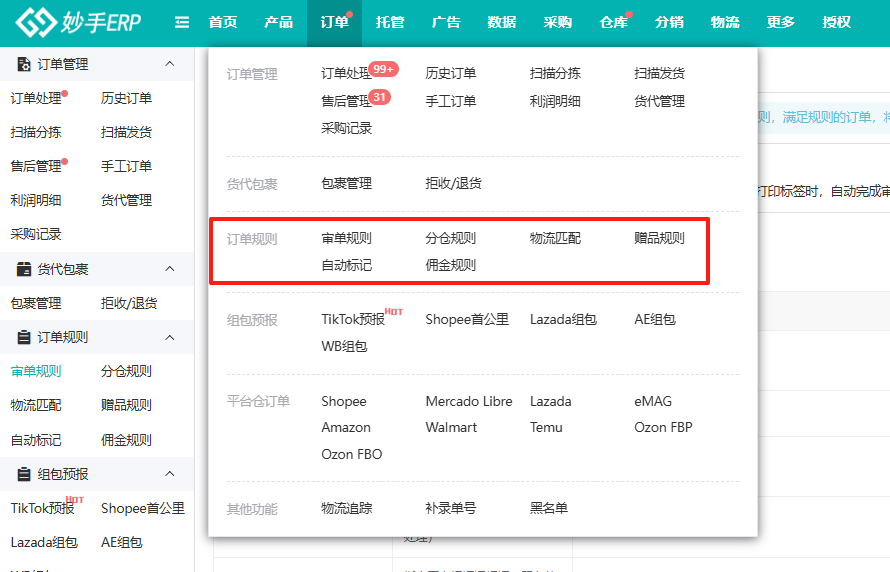Open 自动标记 in the dropdown panel

click(x=346, y=265)
